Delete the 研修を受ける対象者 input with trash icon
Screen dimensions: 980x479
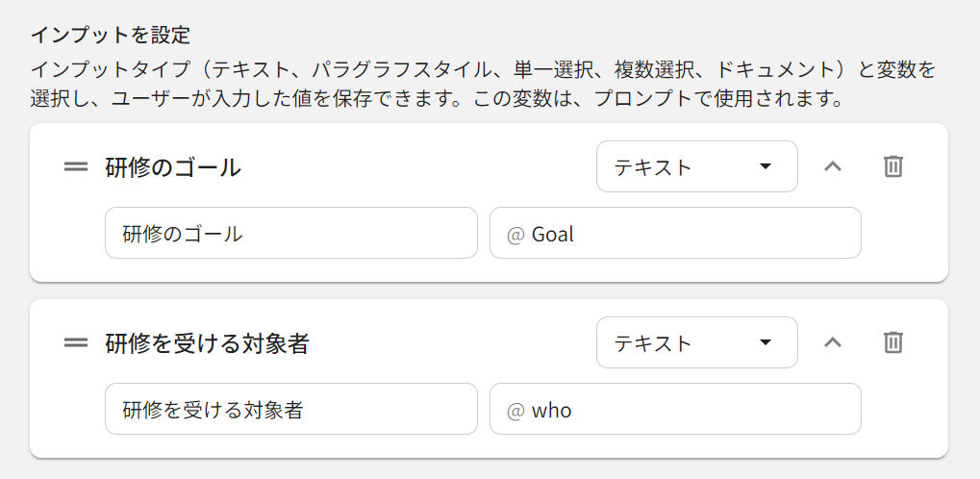[x=893, y=342]
